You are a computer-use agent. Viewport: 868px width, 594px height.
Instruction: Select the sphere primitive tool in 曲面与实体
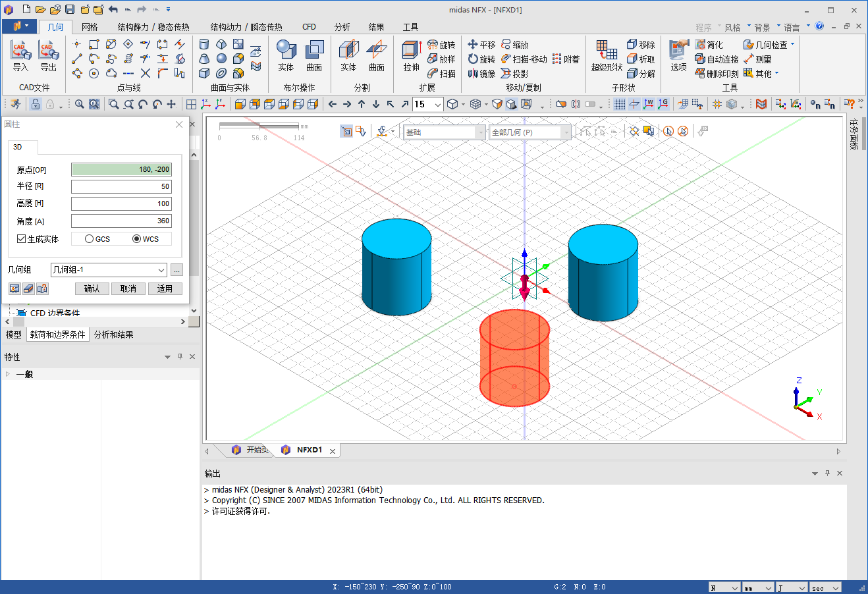pyautogui.click(x=221, y=59)
